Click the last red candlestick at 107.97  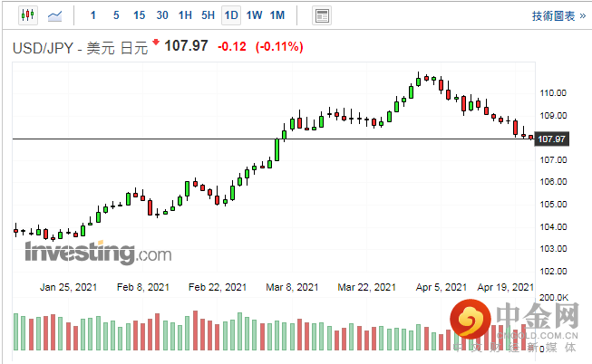coord(531,138)
